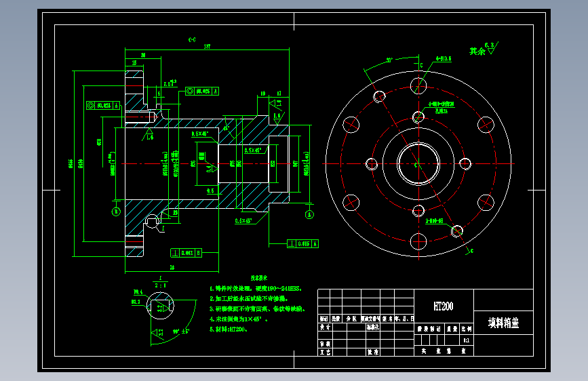Select the 15 flange thickness dimension
Screen dimensions: 588x381
pos(134,63)
